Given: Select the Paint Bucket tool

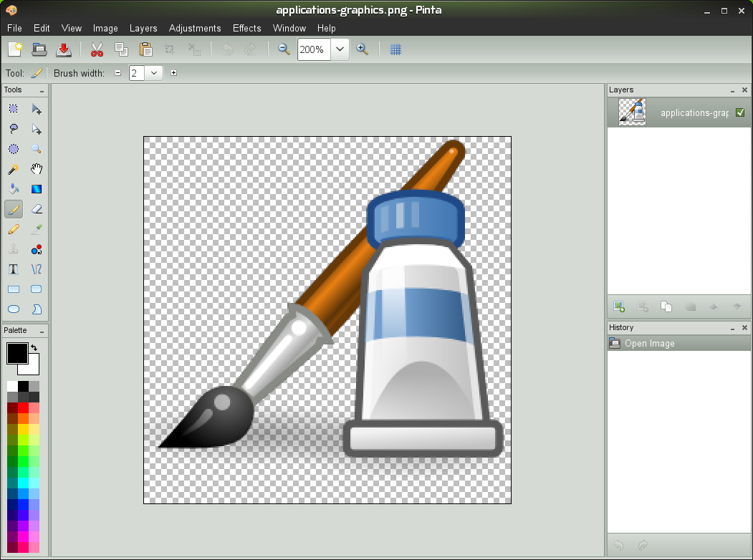Looking at the screenshot, I should click(13, 189).
